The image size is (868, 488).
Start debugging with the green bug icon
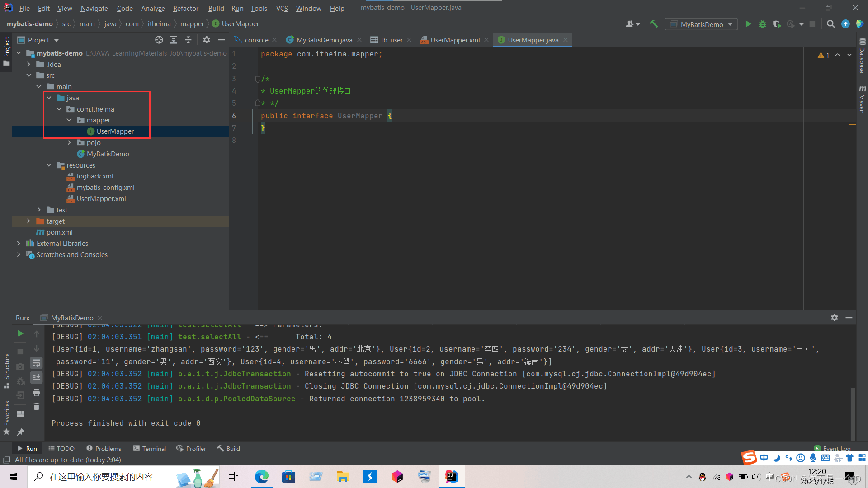point(763,24)
